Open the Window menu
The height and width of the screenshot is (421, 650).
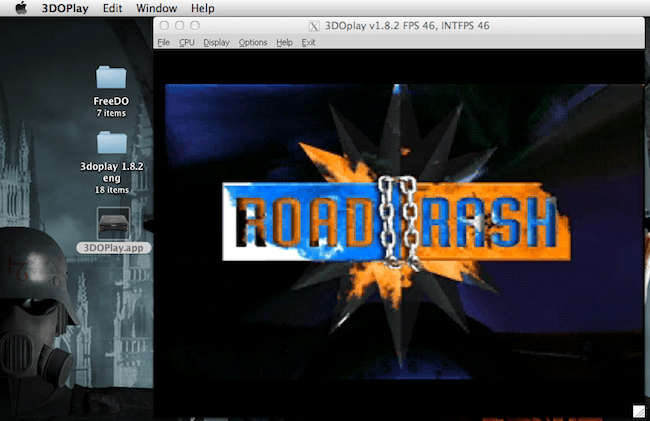pos(156,8)
